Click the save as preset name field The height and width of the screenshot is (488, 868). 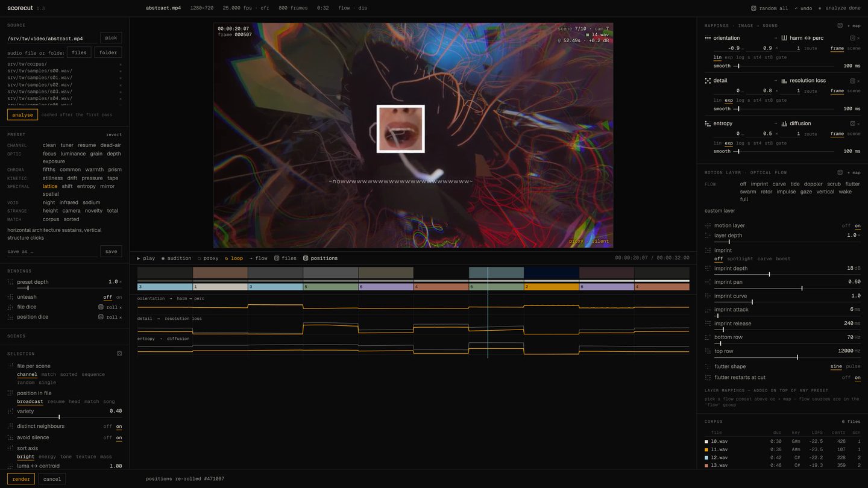(x=52, y=251)
